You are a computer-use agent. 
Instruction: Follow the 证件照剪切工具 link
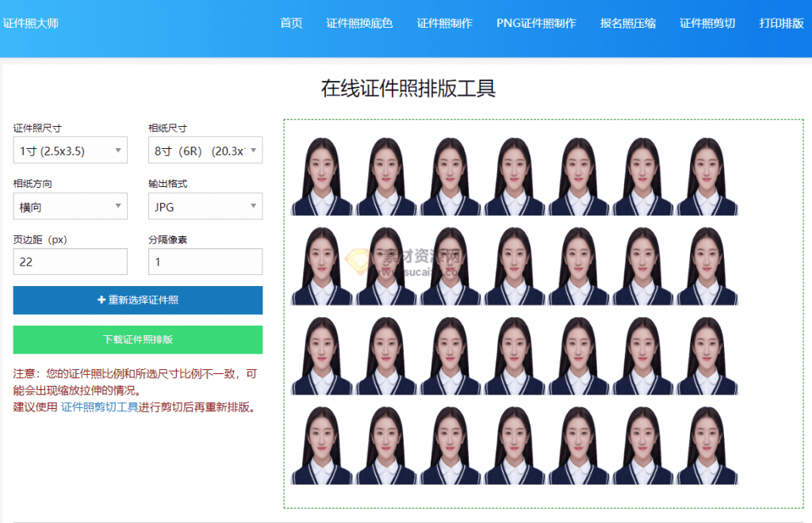tap(99, 407)
